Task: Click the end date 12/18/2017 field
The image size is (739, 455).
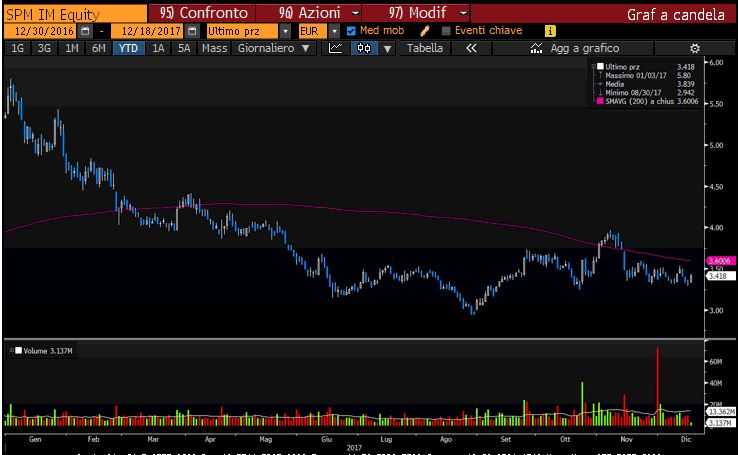Action: [x=148, y=31]
